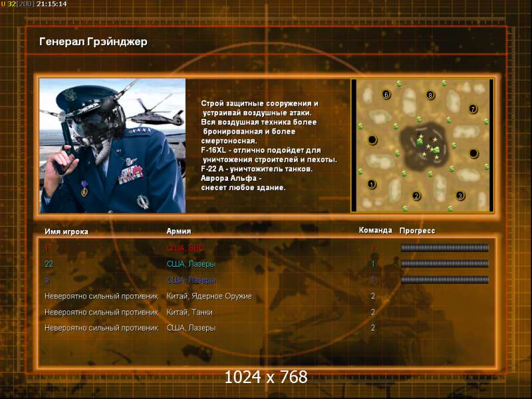Image resolution: width=532 pixels, height=399 pixels.
Task: Select start position 8 on the minimap
Action: tap(430, 95)
